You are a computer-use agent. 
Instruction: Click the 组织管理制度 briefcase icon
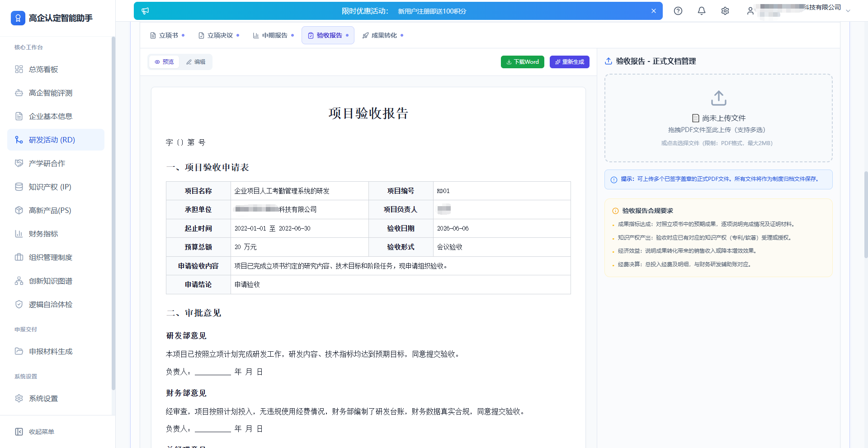[x=19, y=257]
